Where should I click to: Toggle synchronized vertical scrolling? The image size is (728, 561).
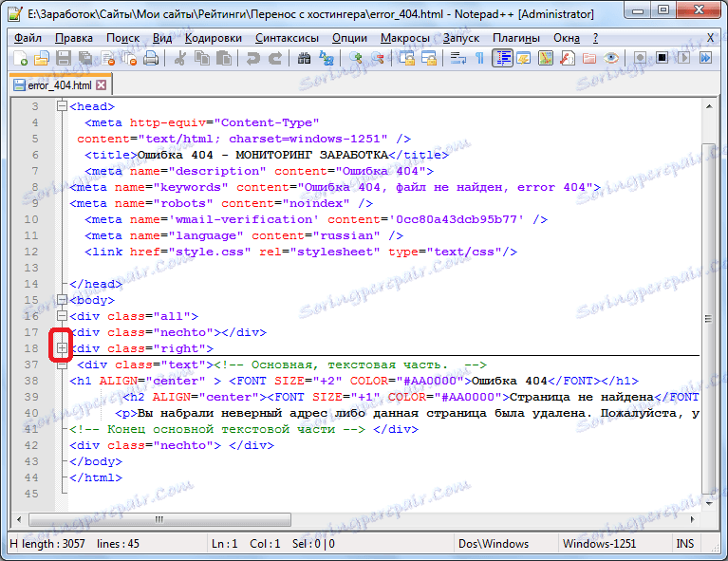[x=407, y=59]
